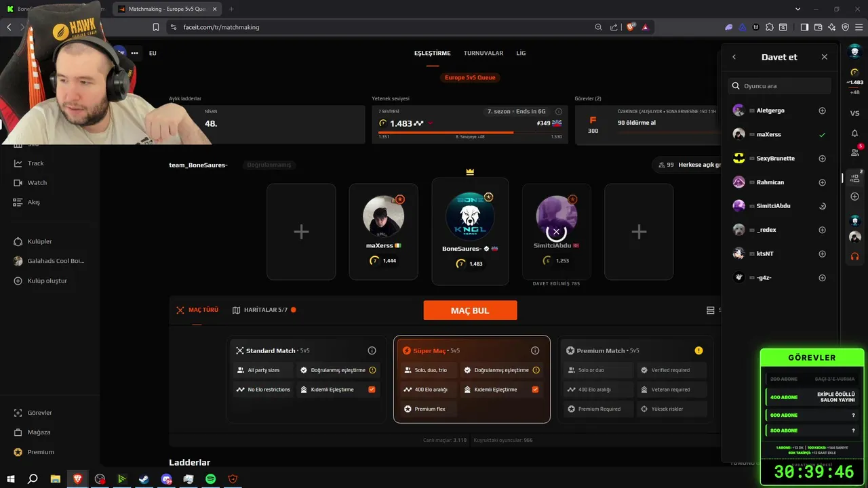This screenshot has width=868, height=488.
Task: Select the HARİTALAR 5/7 tab
Action: click(264, 310)
